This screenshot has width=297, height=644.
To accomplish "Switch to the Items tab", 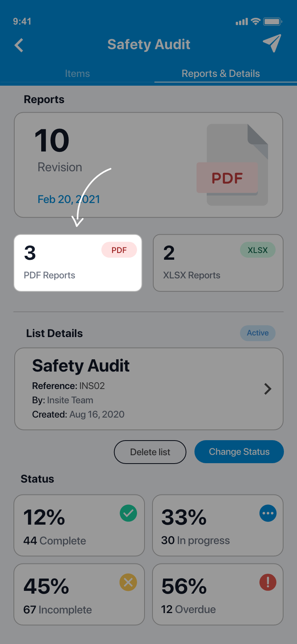I will 77,74.
